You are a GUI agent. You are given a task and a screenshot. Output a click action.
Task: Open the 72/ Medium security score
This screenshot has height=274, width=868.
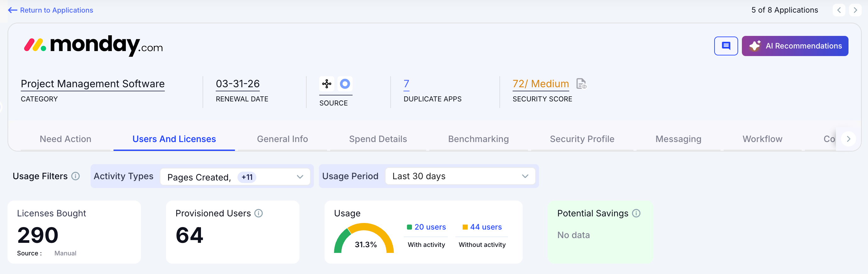[541, 84]
